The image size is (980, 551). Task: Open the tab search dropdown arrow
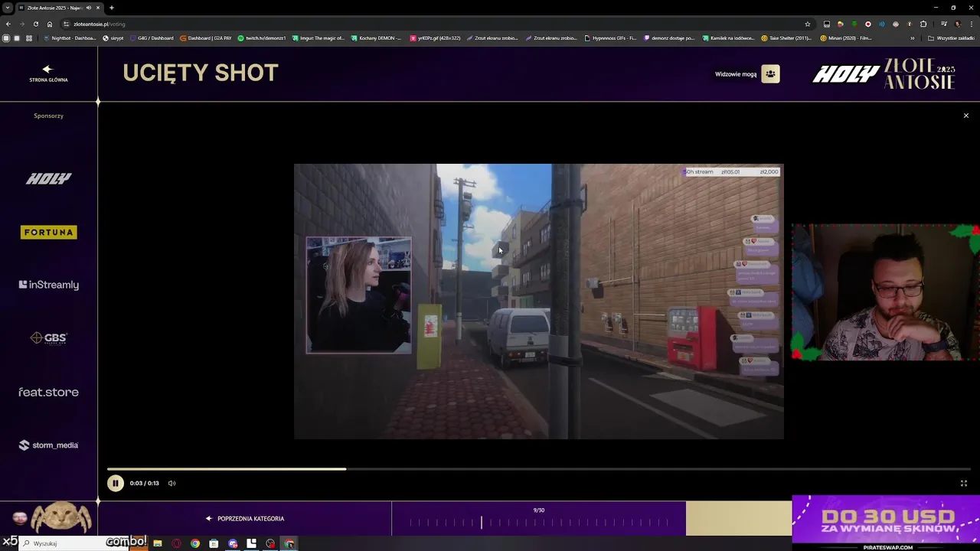coord(8,8)
